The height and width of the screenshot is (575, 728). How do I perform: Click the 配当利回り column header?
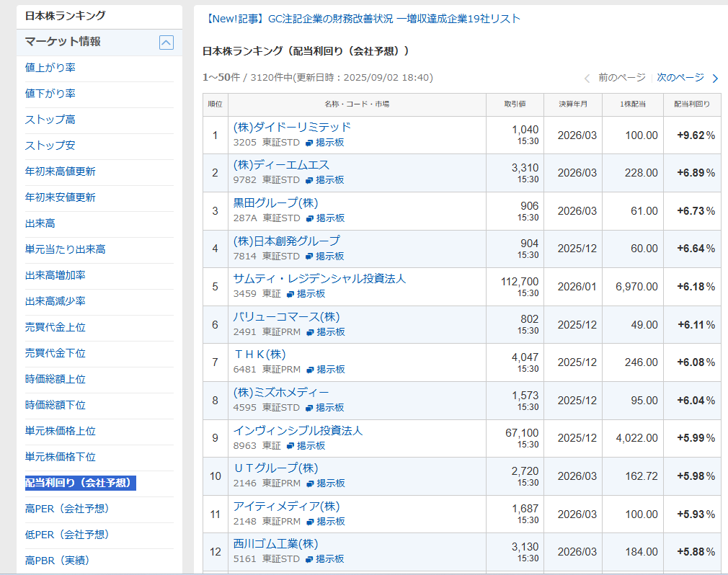[692, 104]
